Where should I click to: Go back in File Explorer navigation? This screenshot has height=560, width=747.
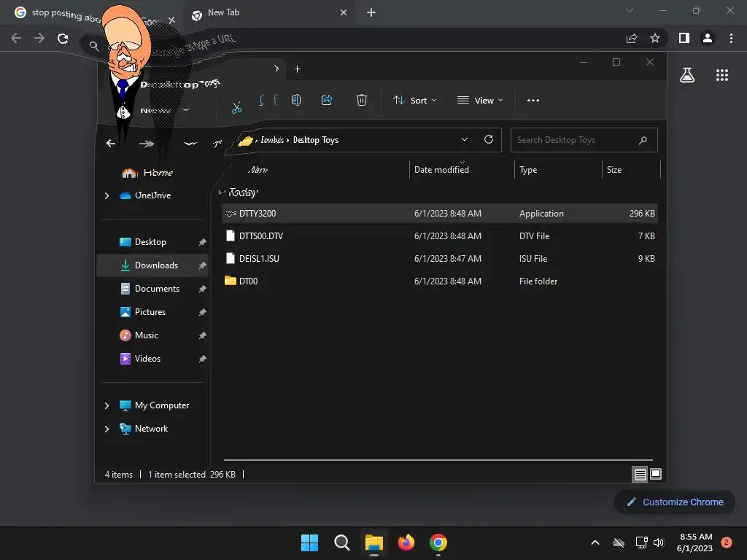click(111, 144)
